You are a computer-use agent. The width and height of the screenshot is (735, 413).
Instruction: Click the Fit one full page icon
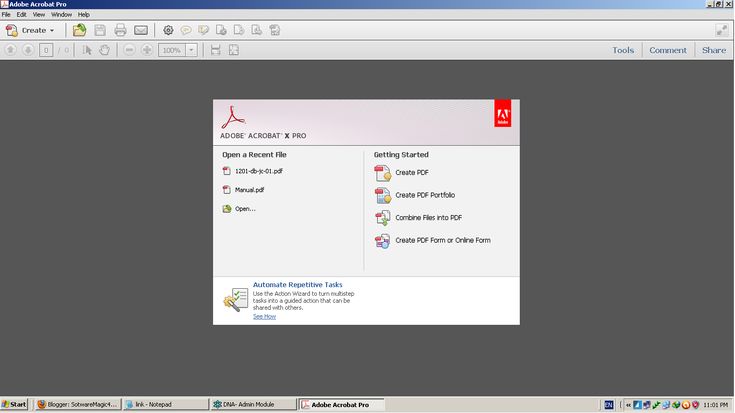[233, 50]
